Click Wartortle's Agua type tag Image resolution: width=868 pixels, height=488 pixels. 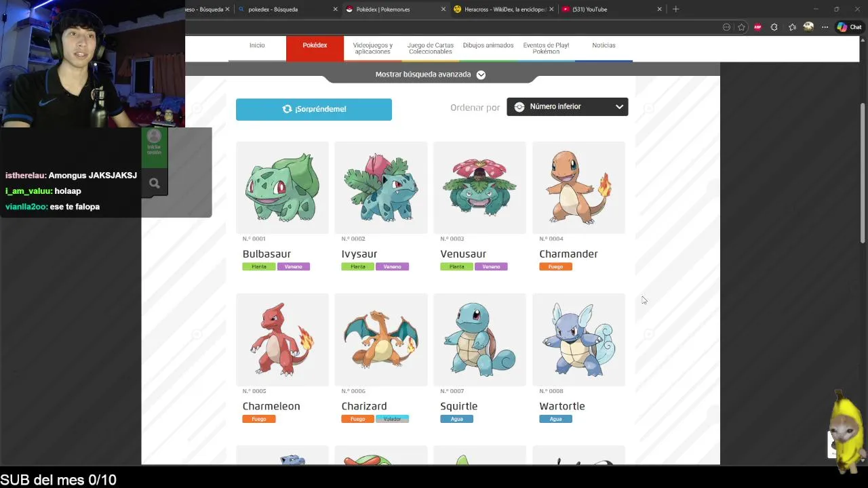pos(555,419)
